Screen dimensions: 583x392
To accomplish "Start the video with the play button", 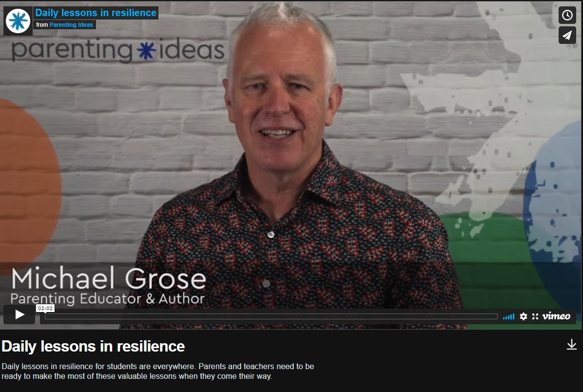I will 19,314.
